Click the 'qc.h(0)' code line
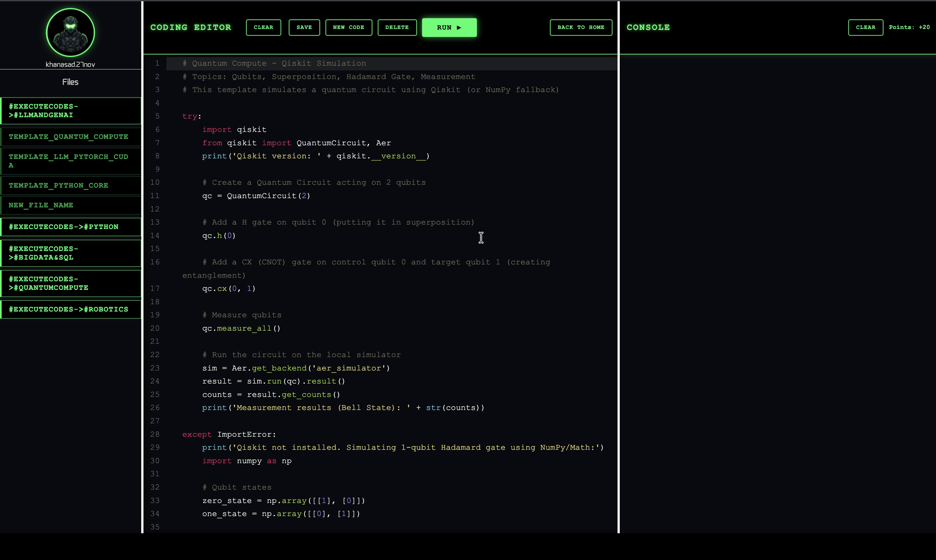936x560 pixels. coord(219,235)
